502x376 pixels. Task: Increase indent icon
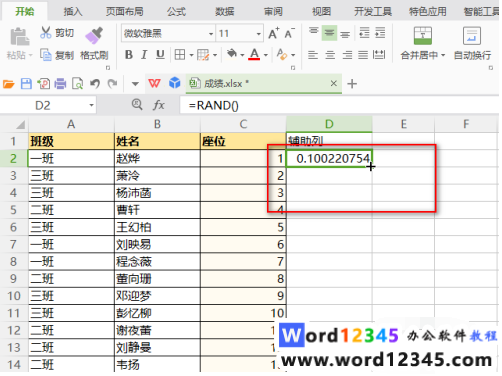[x=380, y=33]
